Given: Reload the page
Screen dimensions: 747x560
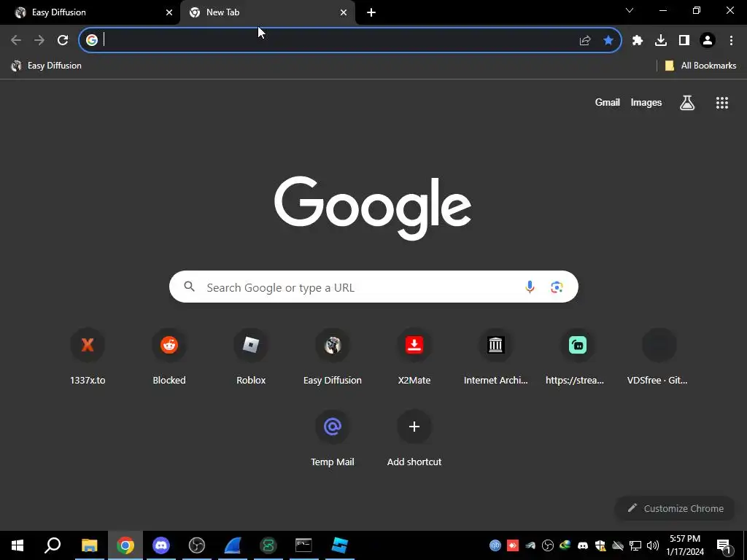Looking at the screenshot, I should click(63, 40).
